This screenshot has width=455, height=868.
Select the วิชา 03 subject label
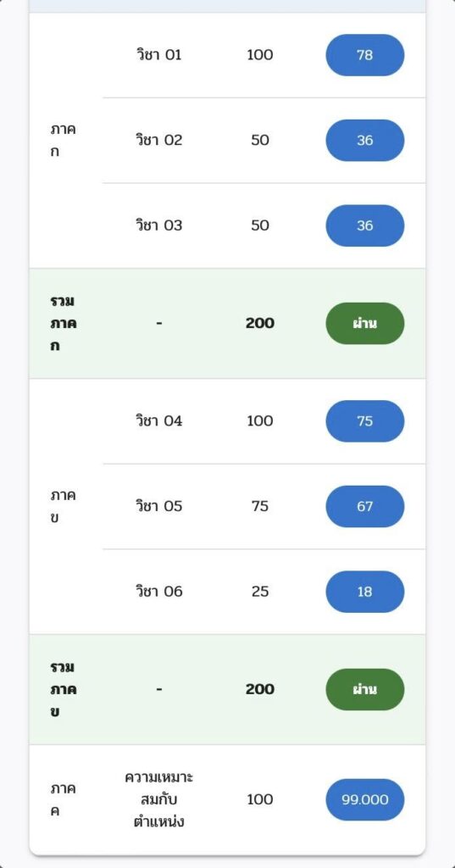click(158, 225)
